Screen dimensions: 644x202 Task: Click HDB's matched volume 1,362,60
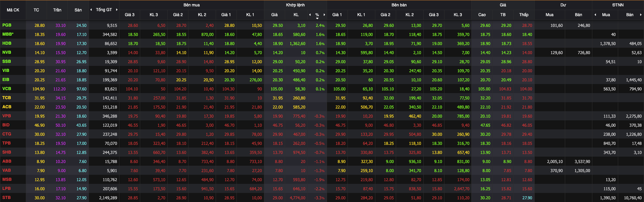pos(298,44)
